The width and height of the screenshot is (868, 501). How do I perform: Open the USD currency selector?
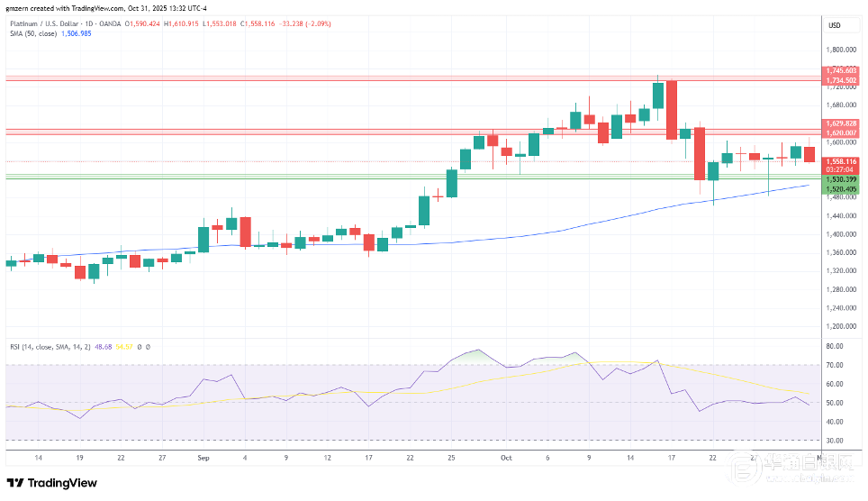tap(834, 25)
